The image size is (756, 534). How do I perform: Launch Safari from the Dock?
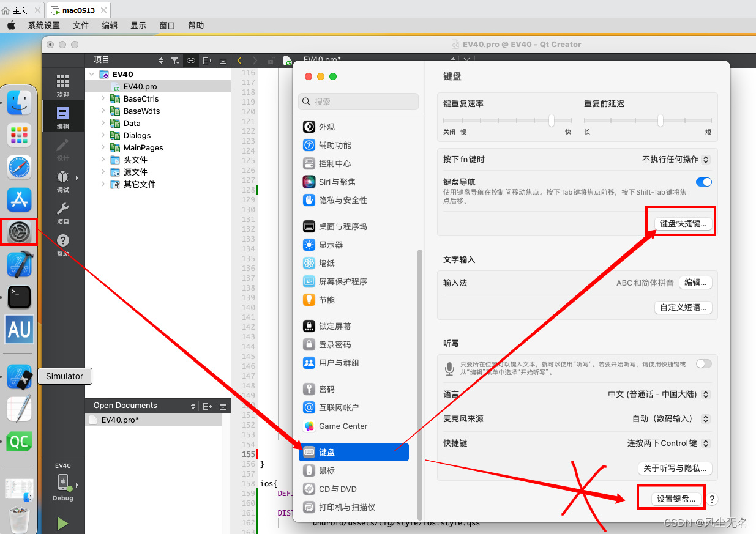[19, 168]
